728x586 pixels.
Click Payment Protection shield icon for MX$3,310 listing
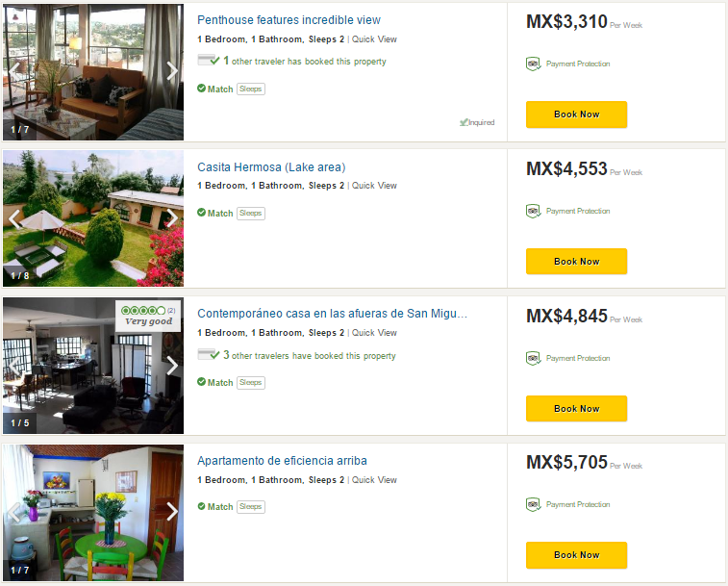(533, 64)
